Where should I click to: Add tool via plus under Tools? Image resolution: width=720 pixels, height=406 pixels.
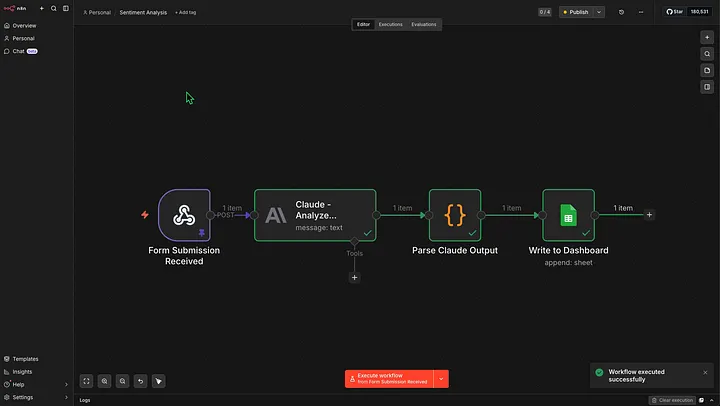pyautogui.click(x=354, y=277)
